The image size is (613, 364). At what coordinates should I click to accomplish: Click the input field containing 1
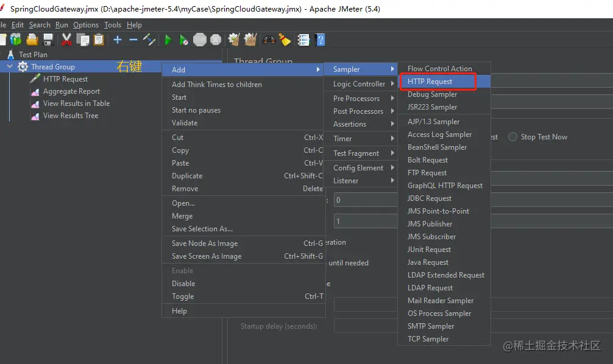(x=366, y=222)
